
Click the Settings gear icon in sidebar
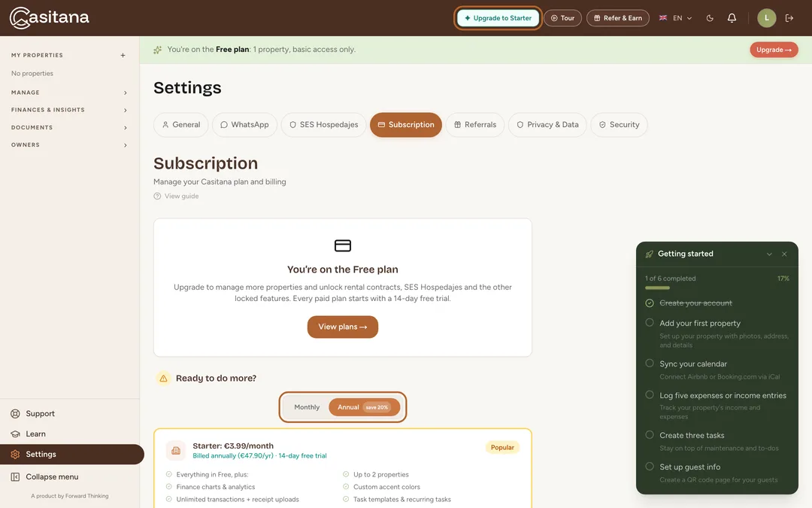16,454
